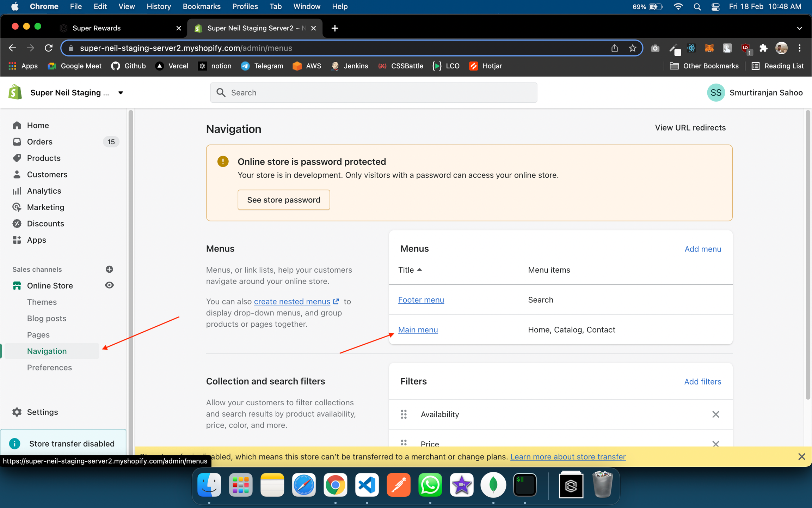
Task: Click the Orders icon in sidebar
Action: click(x=17, y=142)
